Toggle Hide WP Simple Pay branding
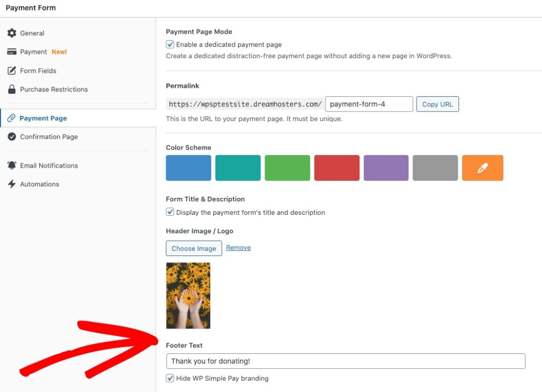This screenshot has width=542, height=392. pyautogui.click(x=170, y=378)
